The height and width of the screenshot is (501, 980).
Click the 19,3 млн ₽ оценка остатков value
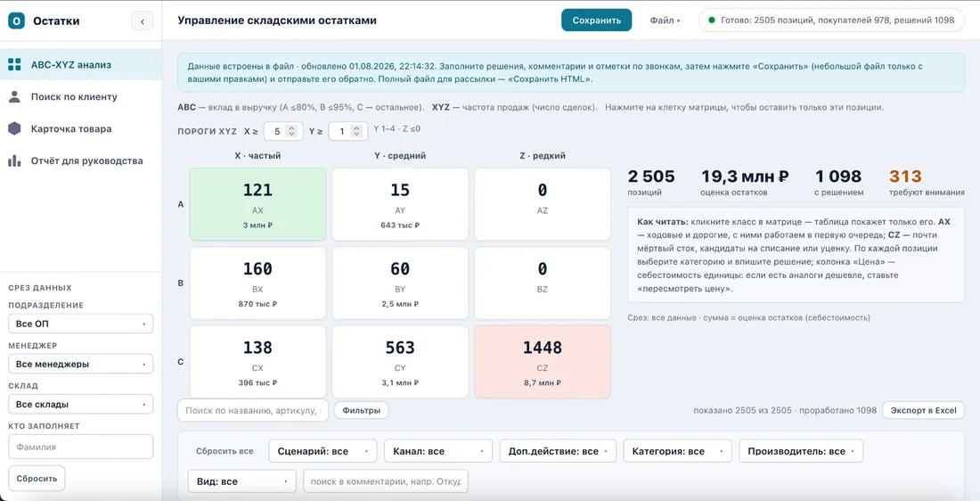tap(745, 183)
